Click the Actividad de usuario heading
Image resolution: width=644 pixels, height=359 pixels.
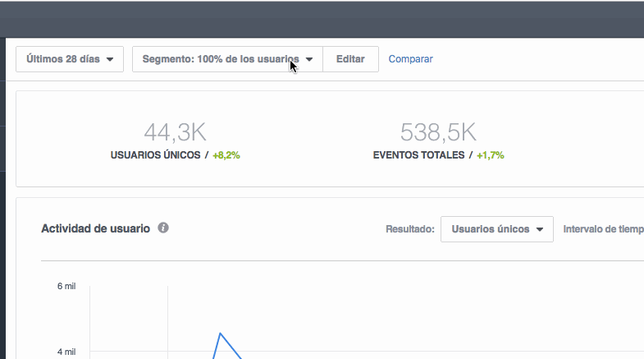[x=95, y=228]
